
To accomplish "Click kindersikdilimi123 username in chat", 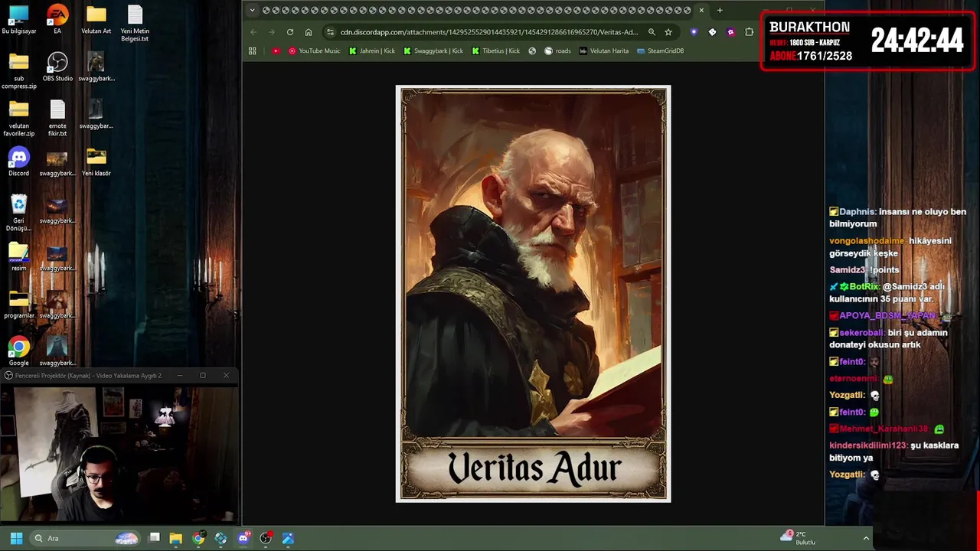I will [868, 445].
